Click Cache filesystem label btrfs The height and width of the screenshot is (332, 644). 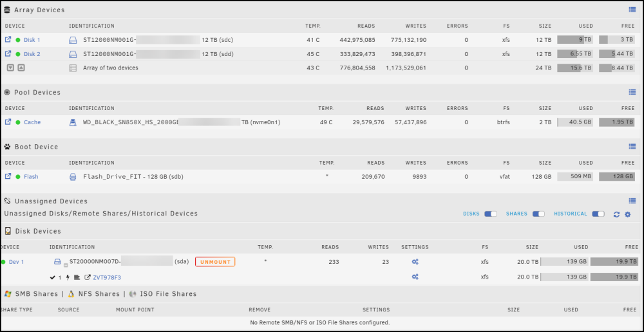[x=502, y=122]
